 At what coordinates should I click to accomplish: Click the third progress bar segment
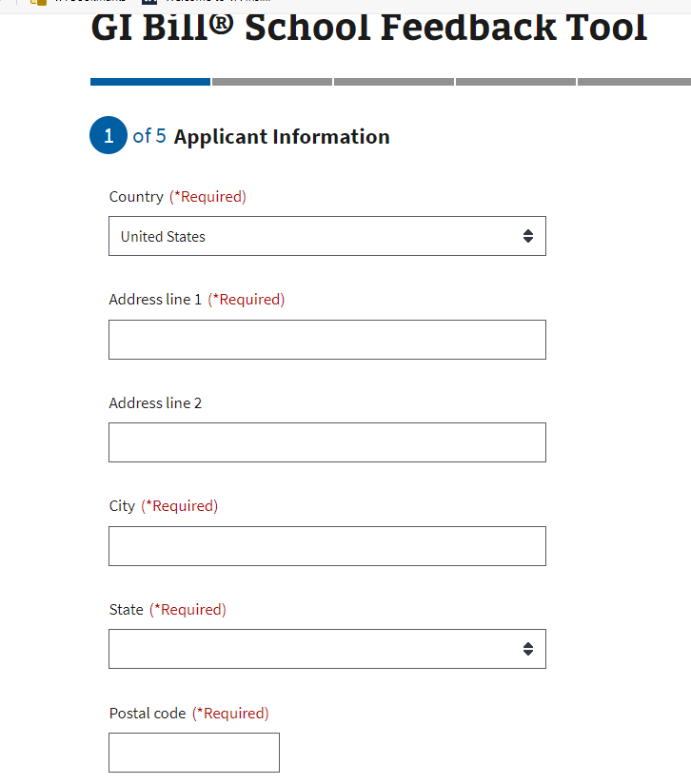point(394,82)
